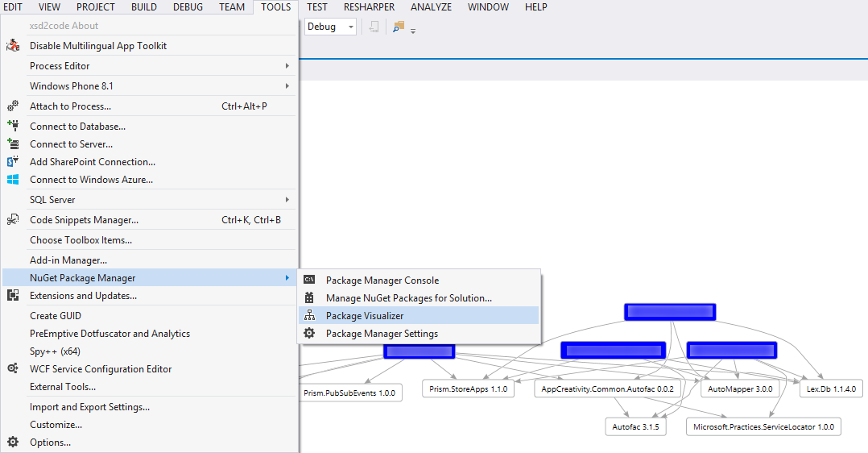Select Manage NuGet Packages for Solution

point(419,297)
